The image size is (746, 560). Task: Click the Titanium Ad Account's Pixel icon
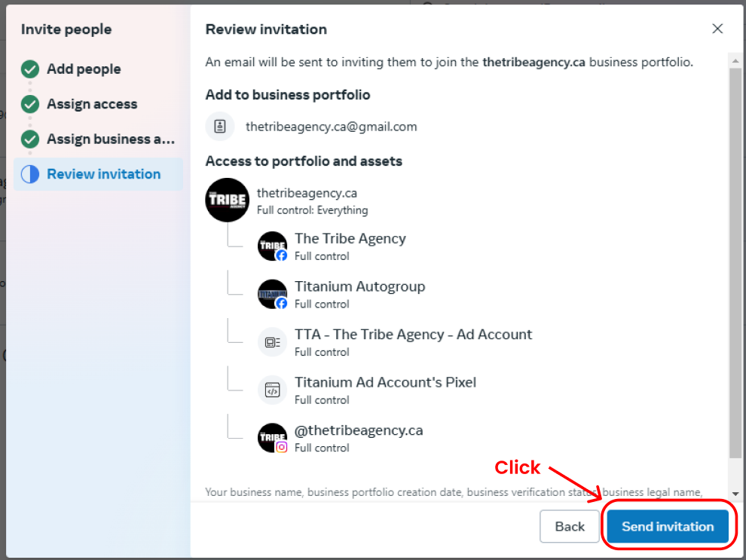tap(273, 390)
